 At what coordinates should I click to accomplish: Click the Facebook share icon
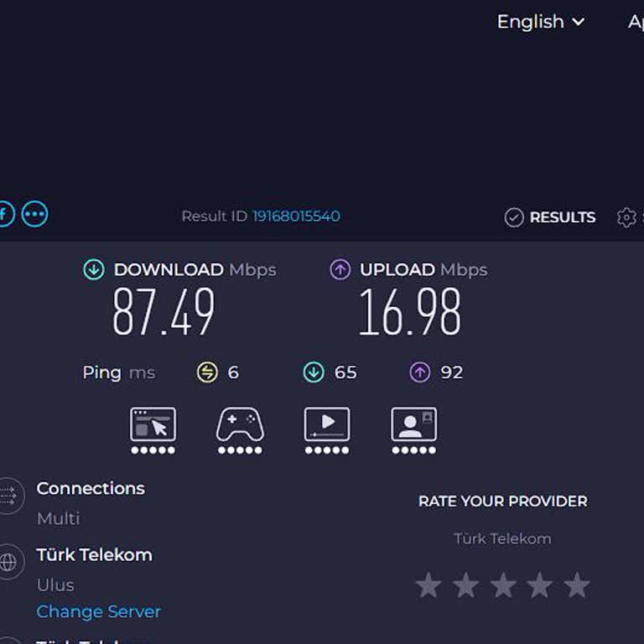pyautogui.click(x=5, y=214)
